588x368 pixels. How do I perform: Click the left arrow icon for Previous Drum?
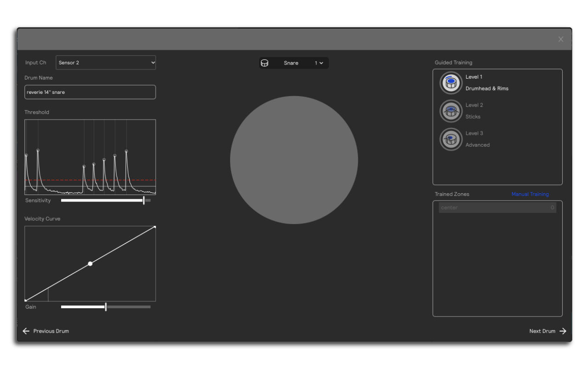coord(26,331)
